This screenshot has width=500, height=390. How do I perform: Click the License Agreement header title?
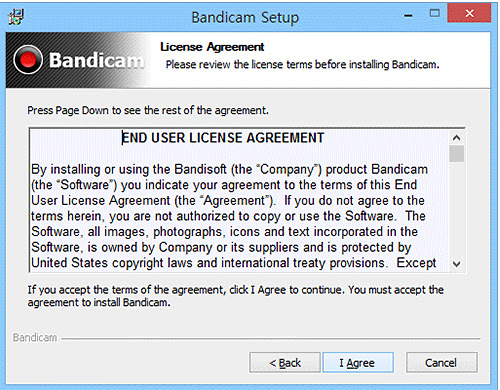(212, 47)
